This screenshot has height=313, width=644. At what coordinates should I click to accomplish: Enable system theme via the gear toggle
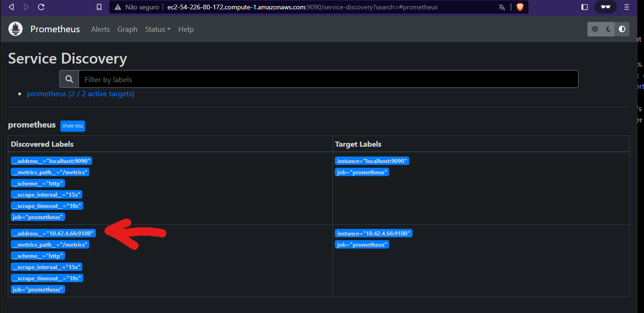[x=594, y=29]
